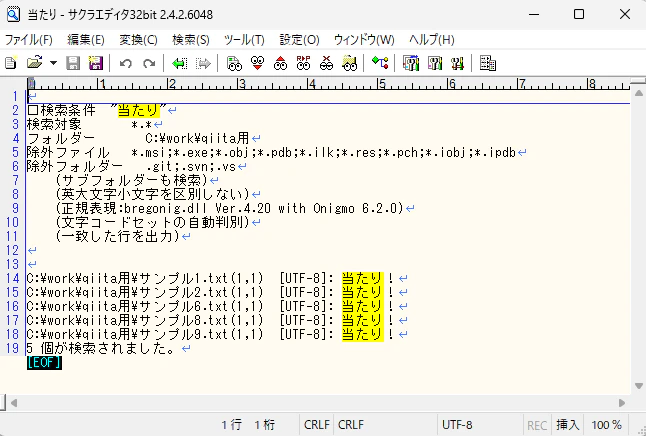Open a file using the folder toolbar icon

(35, 63)
